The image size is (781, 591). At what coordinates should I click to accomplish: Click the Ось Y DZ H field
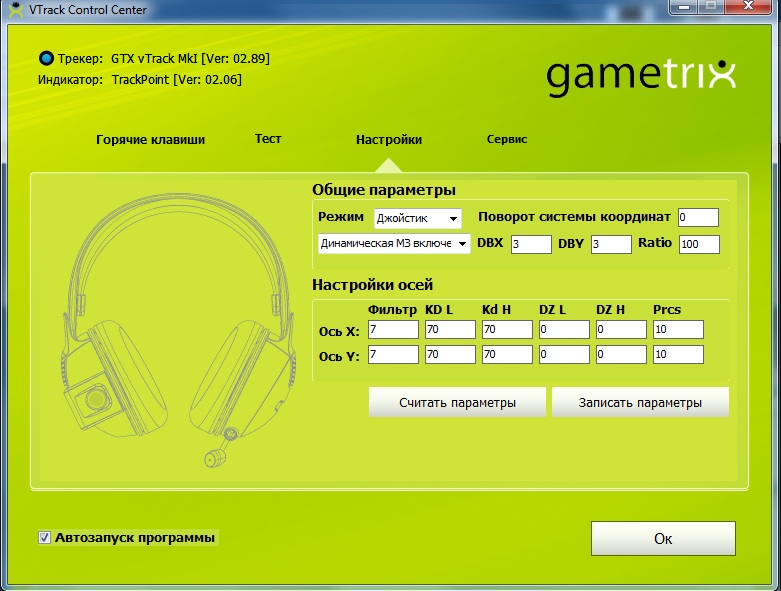coord(621,355)
